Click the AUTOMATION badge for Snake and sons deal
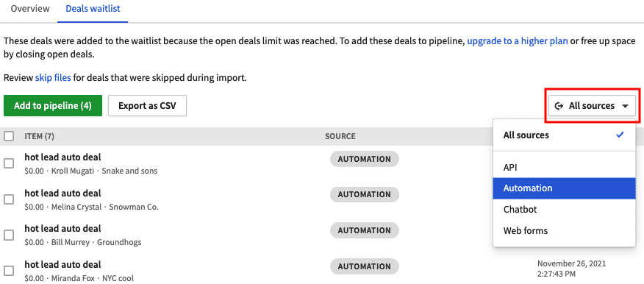The image size is (644, 284). (365, 159)
